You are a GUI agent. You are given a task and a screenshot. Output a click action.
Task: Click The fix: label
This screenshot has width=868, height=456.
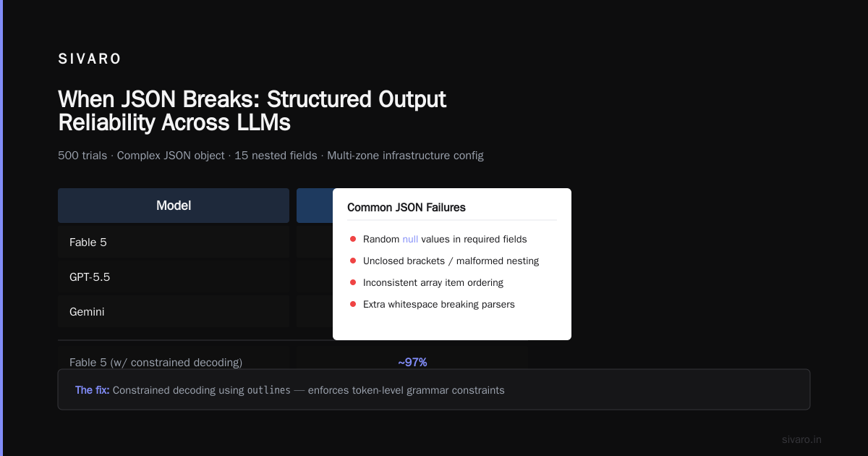(93, 390)
